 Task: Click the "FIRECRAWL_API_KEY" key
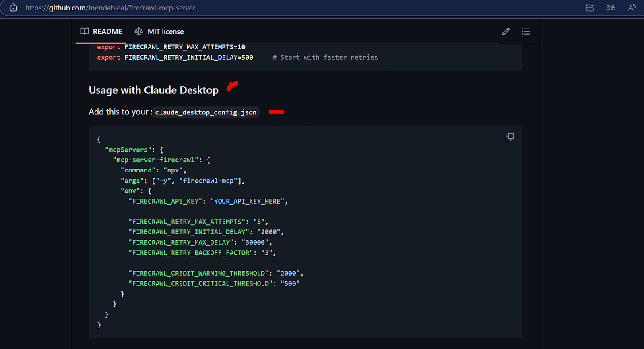165,201
